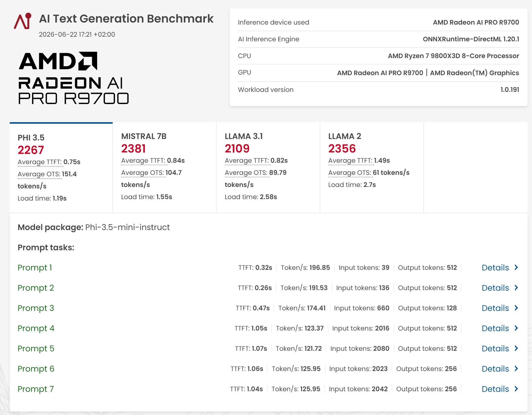
Task: Click the timestamp 2026-06-22 17:21 +02:00
Action: pyautogui.click(x=77, y=34)
